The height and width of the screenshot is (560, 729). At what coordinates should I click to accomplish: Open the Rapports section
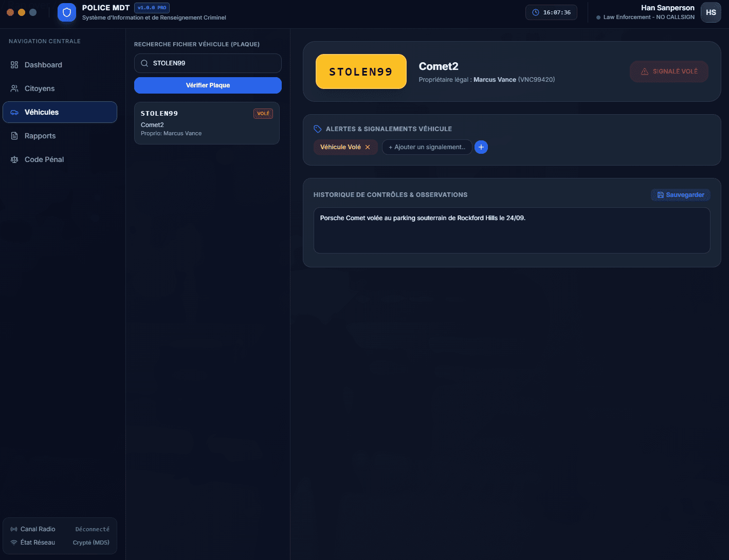60,136
